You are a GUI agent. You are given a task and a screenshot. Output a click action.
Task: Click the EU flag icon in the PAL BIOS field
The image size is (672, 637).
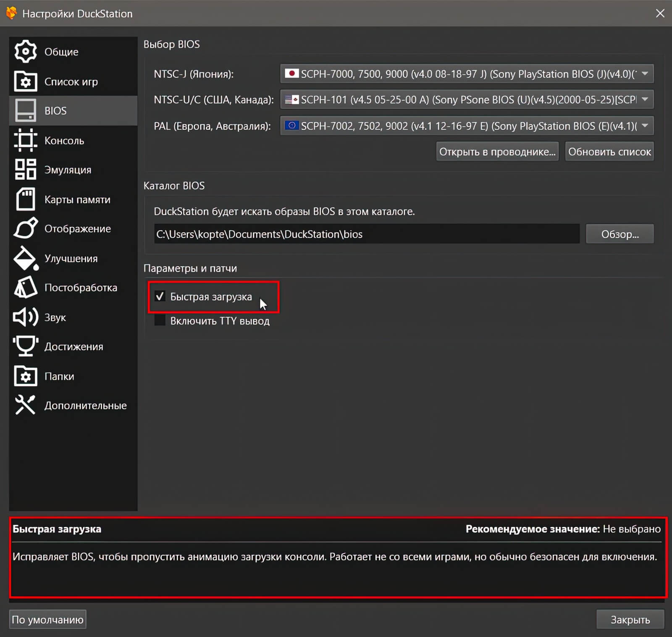pos(291,125)
